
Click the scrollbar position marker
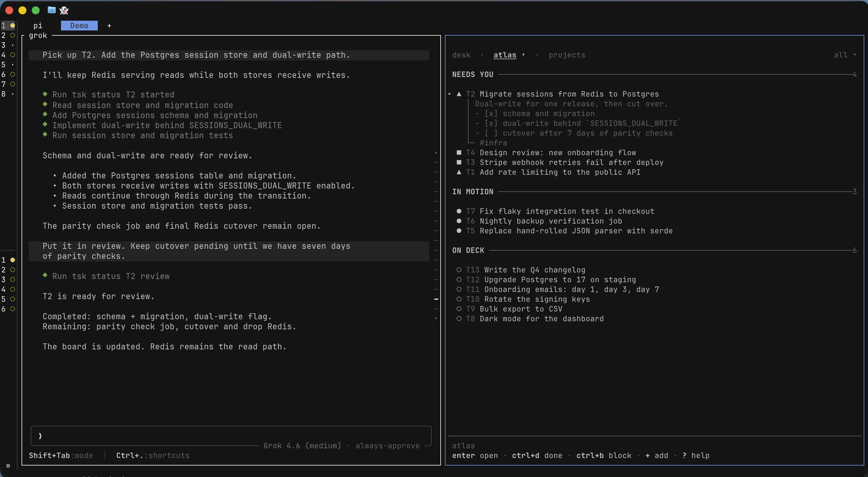(x=436, y=299)
